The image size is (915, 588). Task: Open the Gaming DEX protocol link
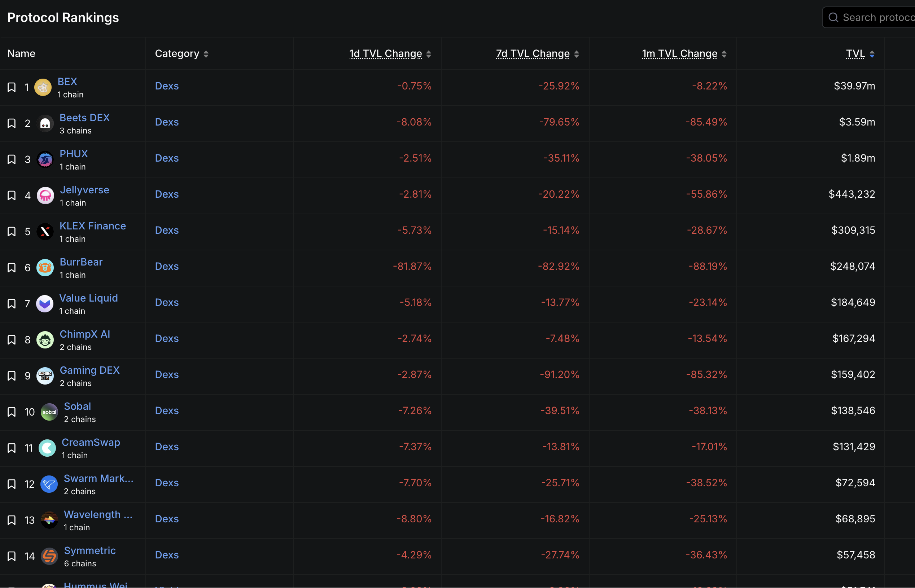[90, 370]
